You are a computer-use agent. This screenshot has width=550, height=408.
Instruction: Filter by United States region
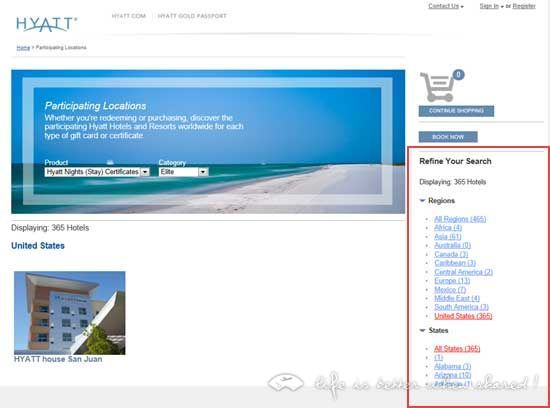click(463, 316)
